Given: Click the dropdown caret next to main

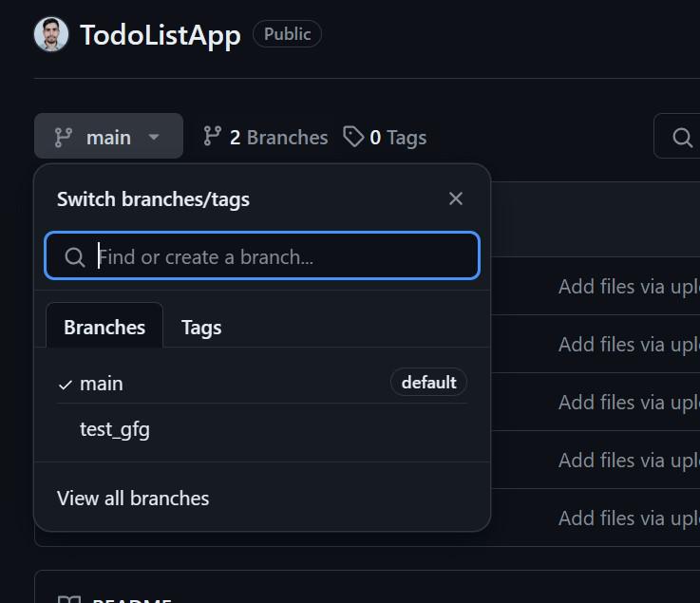Looking at the screenshot, I should point(154,138).
